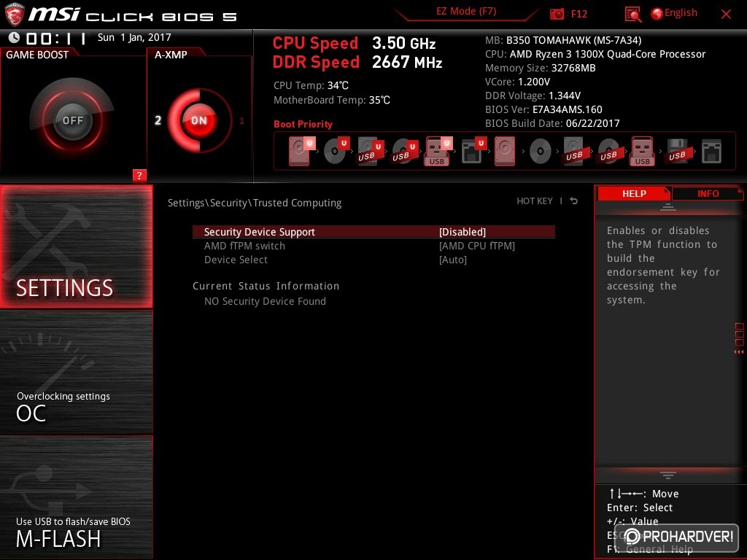The width and height of the screenshot is (747, 560).
Task: Toggle the GAME BOOST knob on
Action: click(x=72, y=120)
